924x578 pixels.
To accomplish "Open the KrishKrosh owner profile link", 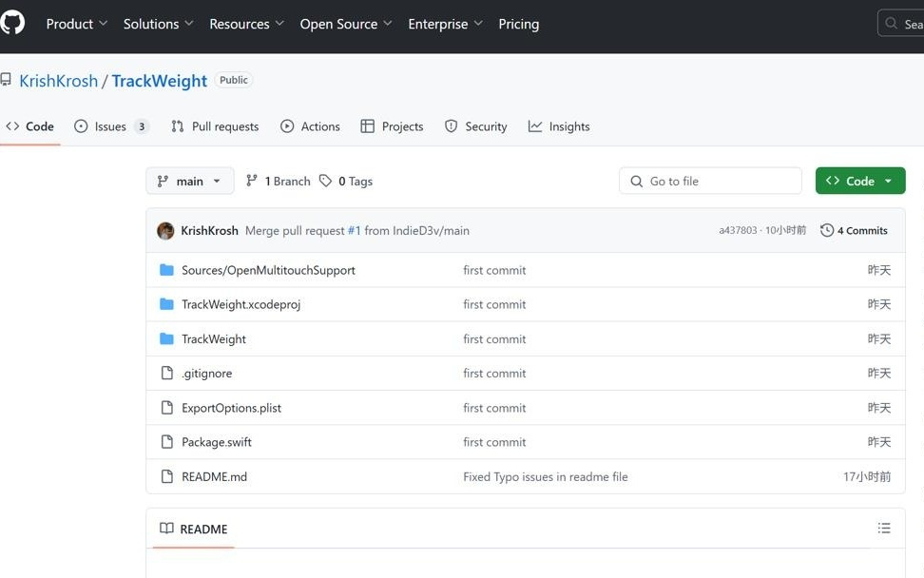I will click(58, 81).
